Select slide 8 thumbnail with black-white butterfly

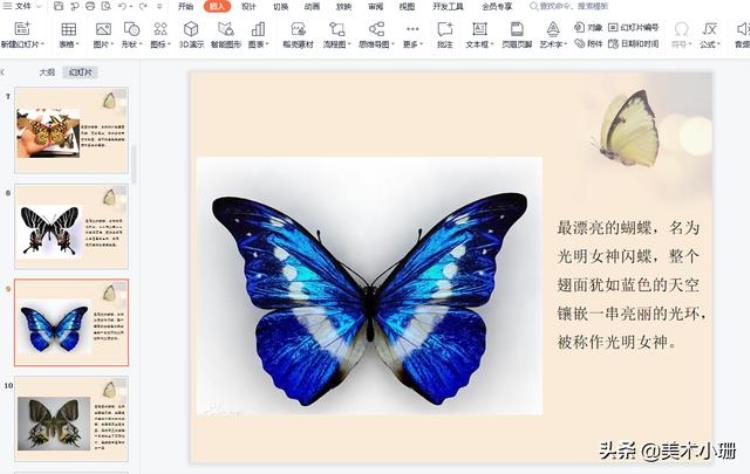coord(70,227)
